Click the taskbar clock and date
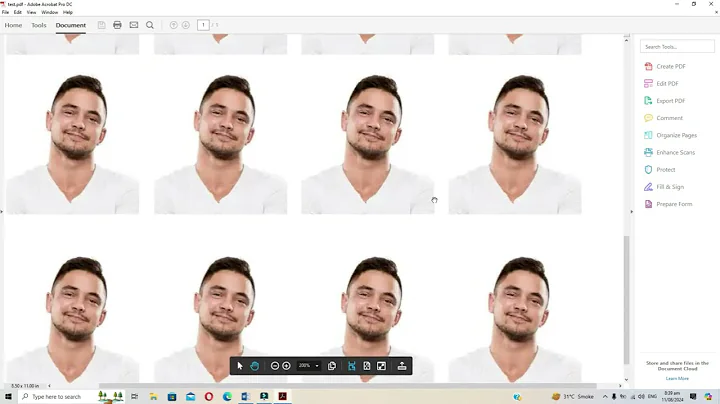 pos(672,396)
